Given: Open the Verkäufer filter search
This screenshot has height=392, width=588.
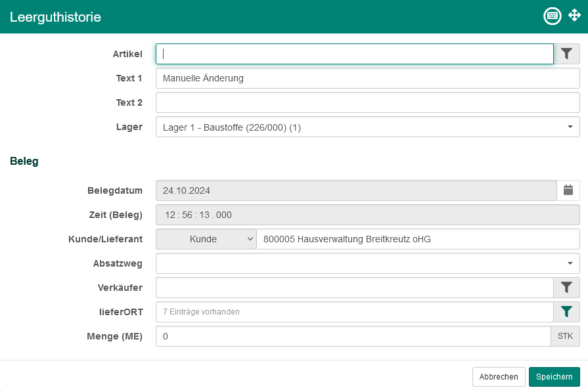Looking at the screenshot, I should pos(568,288).
